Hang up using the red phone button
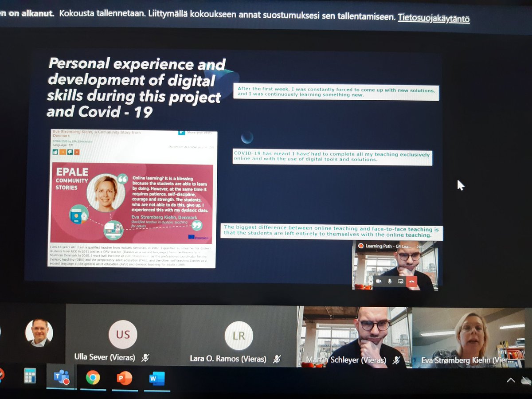This screenshot has height=399, width=532. pos(412,281)
